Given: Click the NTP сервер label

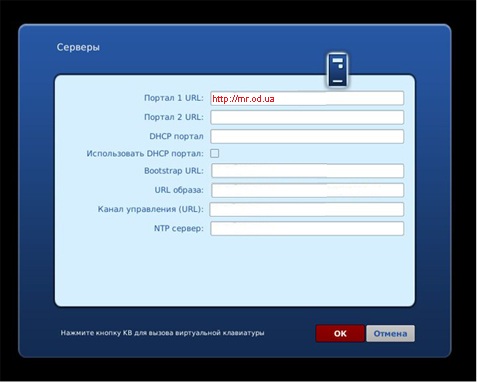Looking at the screenshot, I should point(178,228).
